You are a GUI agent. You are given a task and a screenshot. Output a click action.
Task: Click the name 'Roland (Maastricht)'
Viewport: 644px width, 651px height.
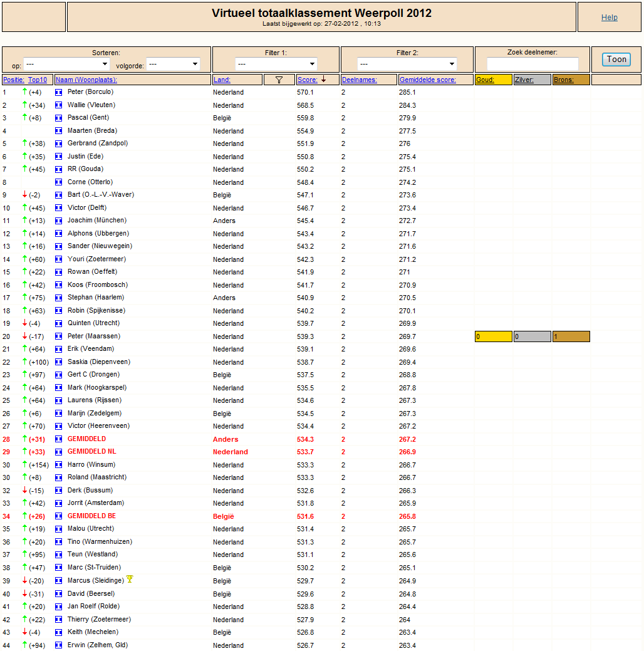click(97, 477)
